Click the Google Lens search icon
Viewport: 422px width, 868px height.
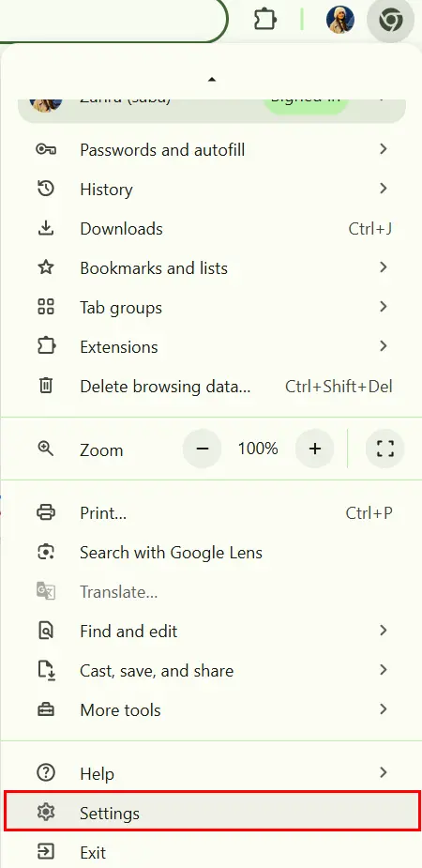45,552
